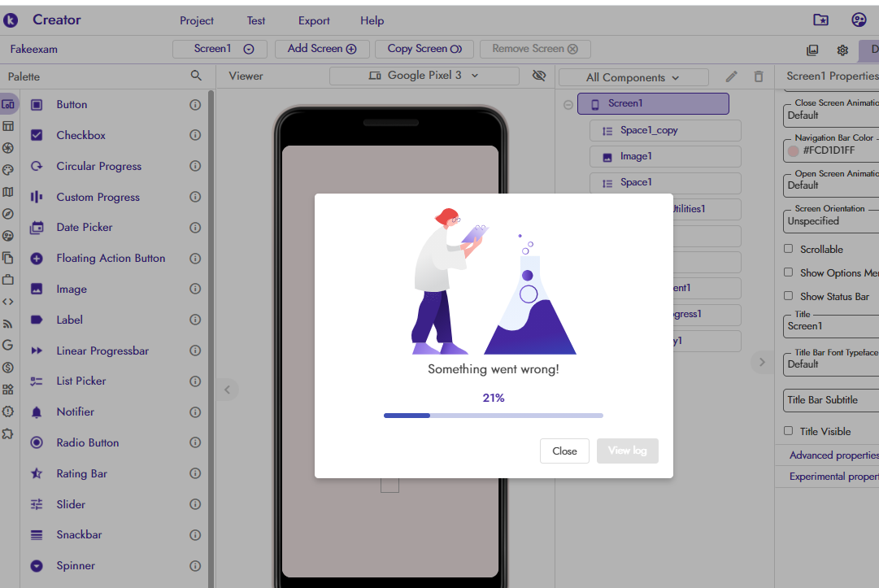Expand the Advanced properties section

tap(833, 455)
